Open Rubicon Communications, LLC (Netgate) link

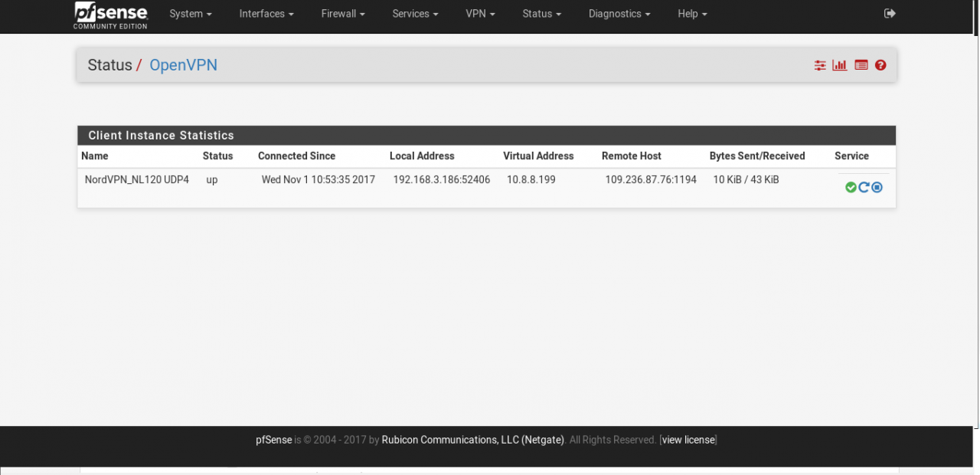(472, 440)
